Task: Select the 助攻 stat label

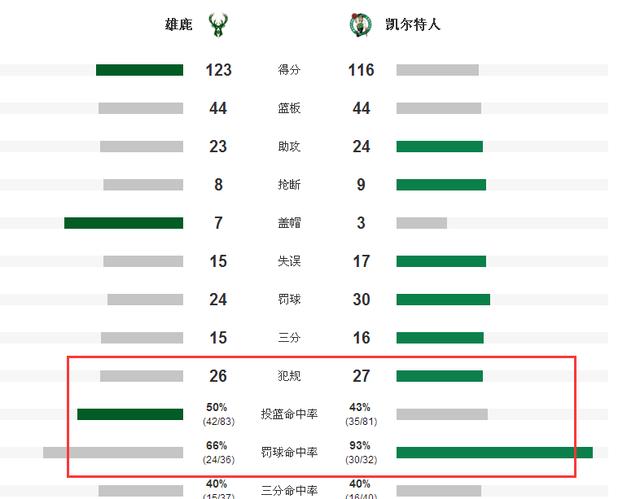Action: pyautogui.click(x=289, y=146)
